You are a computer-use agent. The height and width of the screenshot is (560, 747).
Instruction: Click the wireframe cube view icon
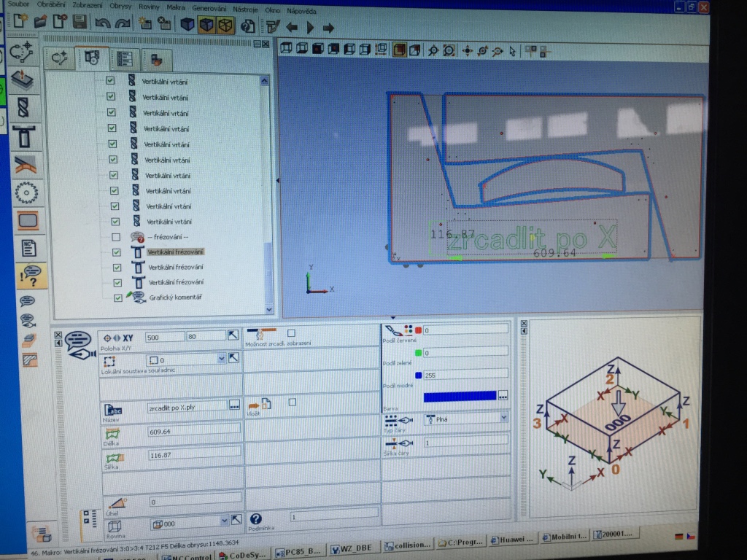tap(225, 26)
